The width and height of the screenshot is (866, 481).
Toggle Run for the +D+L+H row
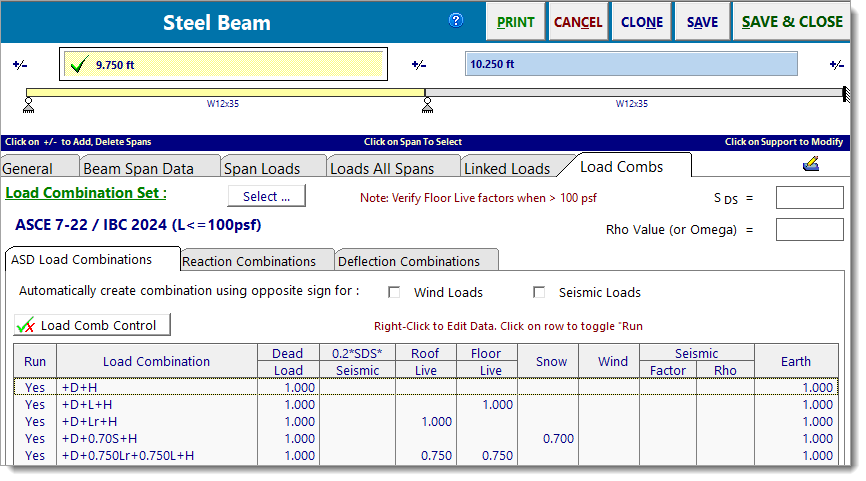[35, 405]
